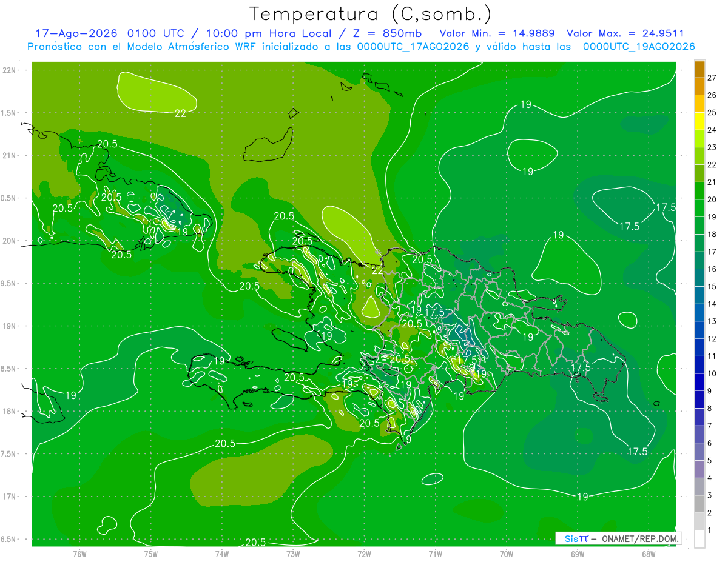The width and height of the screenshot is (728, 562).
Task: Click "Pronóstico con el Modelo Atmósferico WRF" text
Action: coord(143,46)
